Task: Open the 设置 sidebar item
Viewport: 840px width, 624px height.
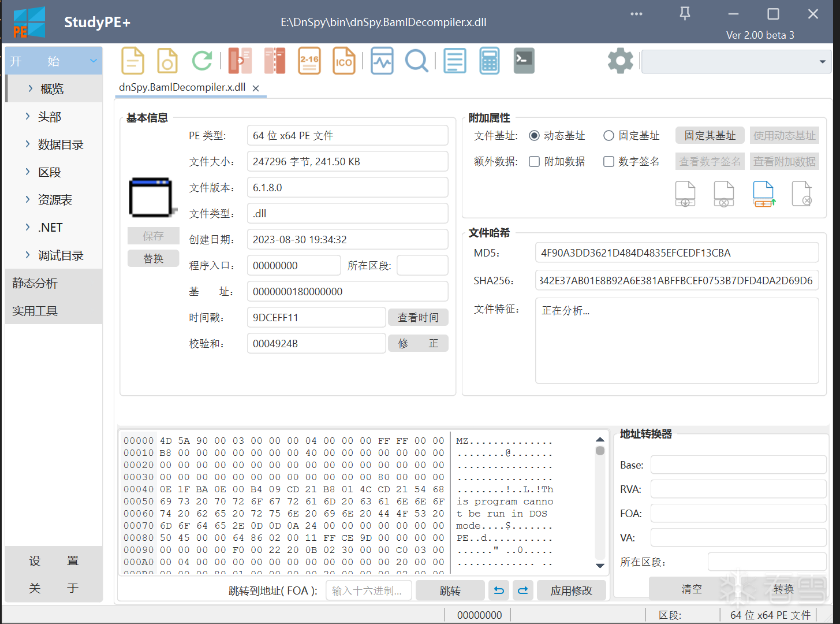Action: point(54,560)
